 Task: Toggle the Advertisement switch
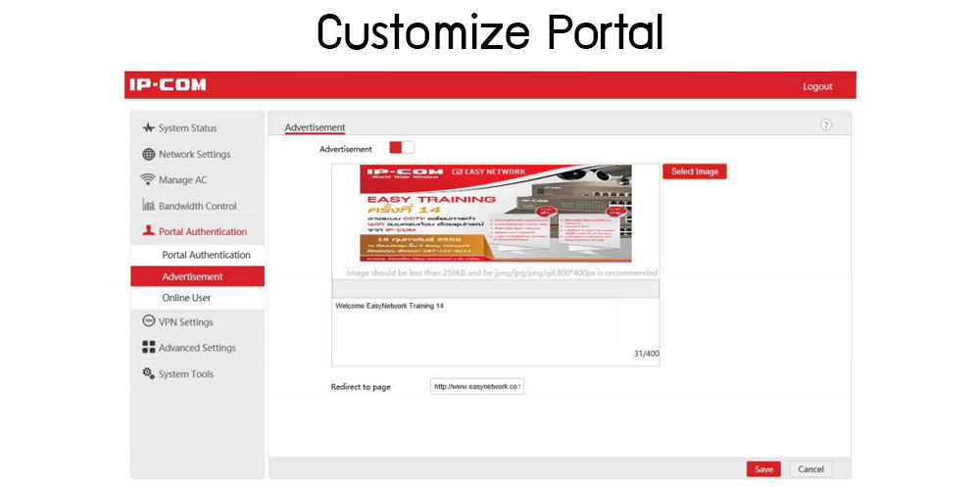(401, 148)
